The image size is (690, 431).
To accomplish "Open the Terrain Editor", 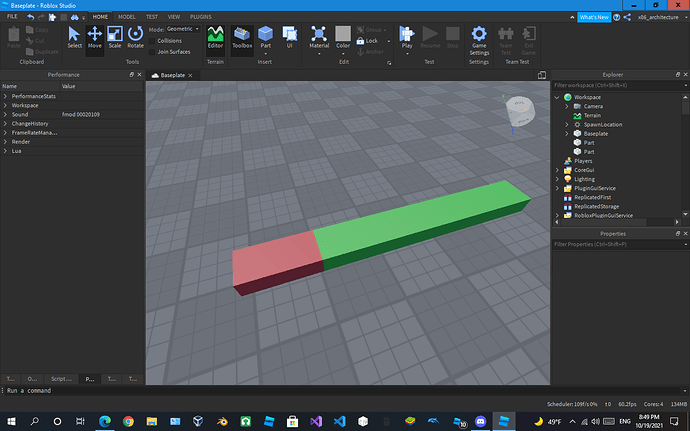I will tap(215, 37).
